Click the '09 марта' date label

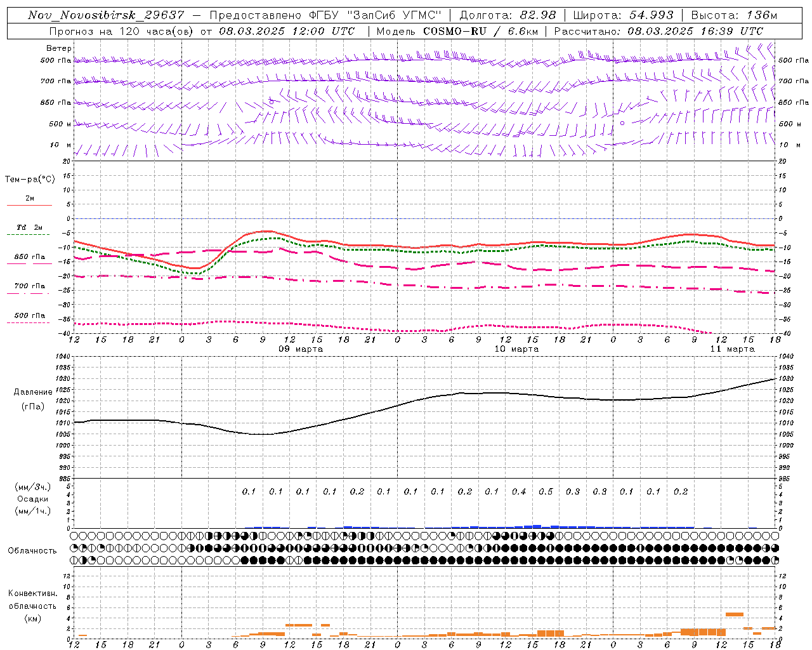pos(301,349)
